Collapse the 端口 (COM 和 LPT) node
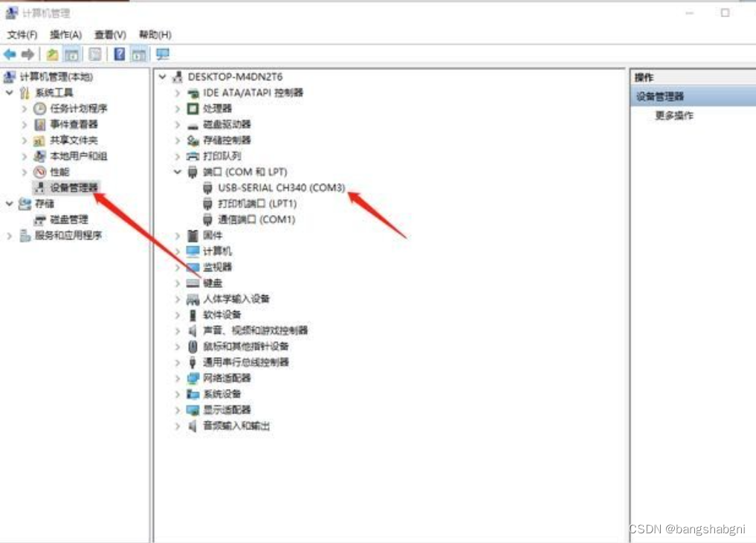Viewport: 756px width, 543px height. [178, 172]
